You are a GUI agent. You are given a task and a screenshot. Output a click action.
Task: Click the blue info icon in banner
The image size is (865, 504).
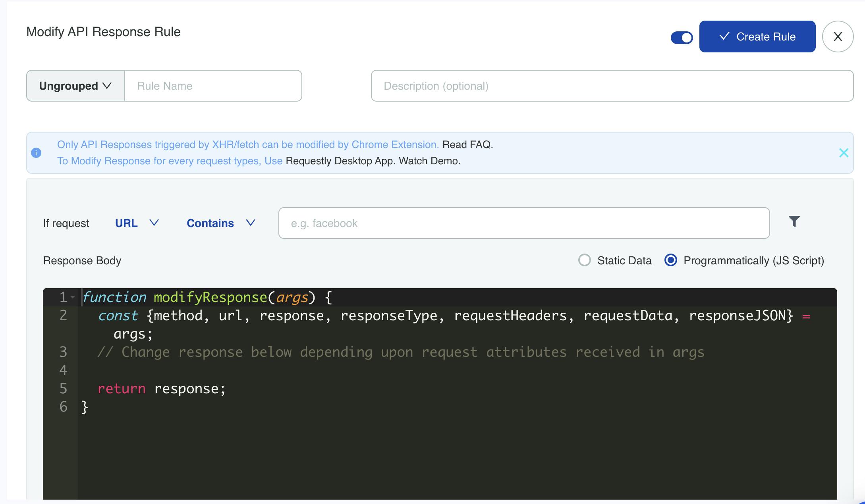tap(36, 153)
